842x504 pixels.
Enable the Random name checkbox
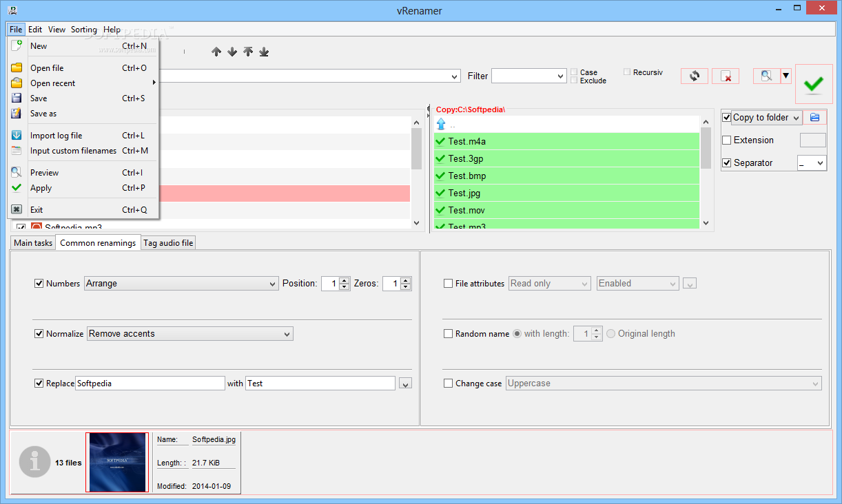[x=449, y=334]
